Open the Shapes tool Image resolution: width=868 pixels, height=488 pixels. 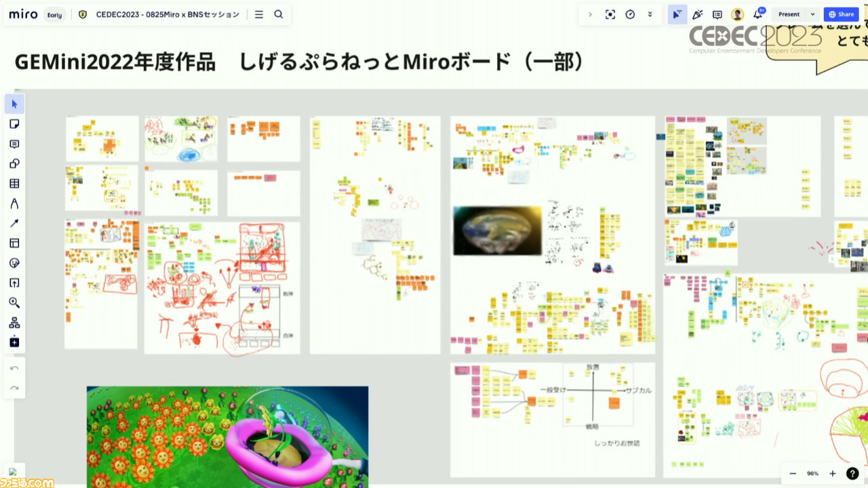[x=14, y=163]
